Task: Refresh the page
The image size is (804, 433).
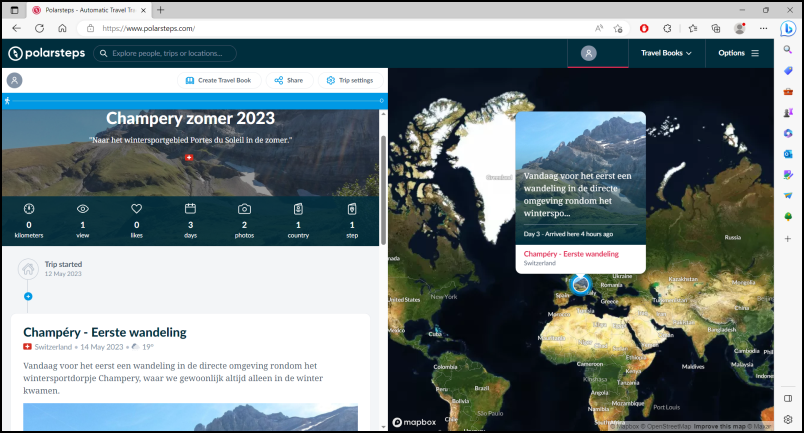Action: pos(39,28)
